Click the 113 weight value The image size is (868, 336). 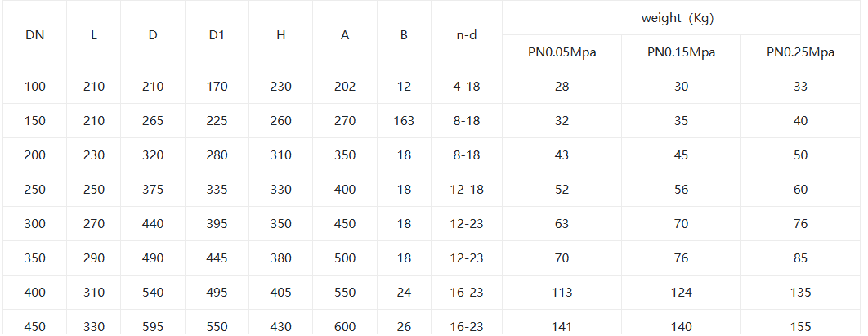pos(562,293)
